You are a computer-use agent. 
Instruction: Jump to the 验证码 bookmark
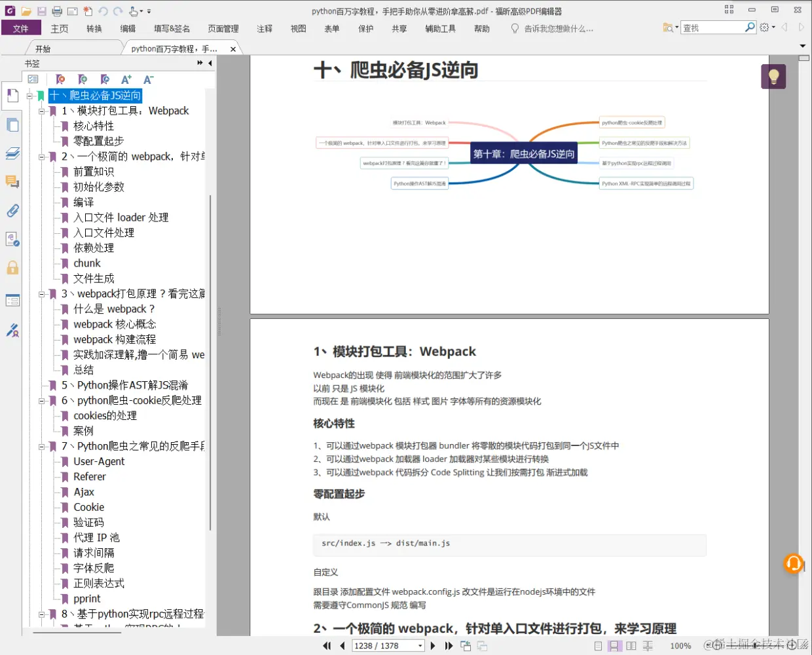(89, 522)
